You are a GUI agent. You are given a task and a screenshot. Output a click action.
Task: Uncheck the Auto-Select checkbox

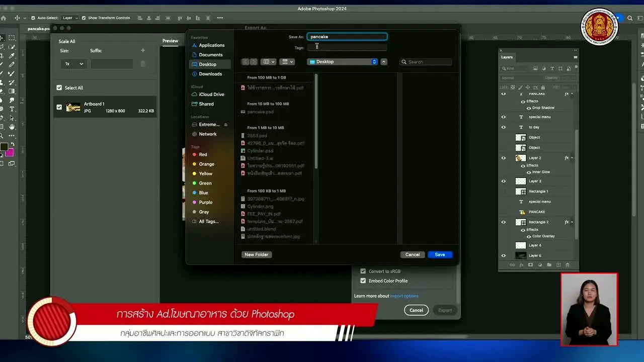click(33, 18)
